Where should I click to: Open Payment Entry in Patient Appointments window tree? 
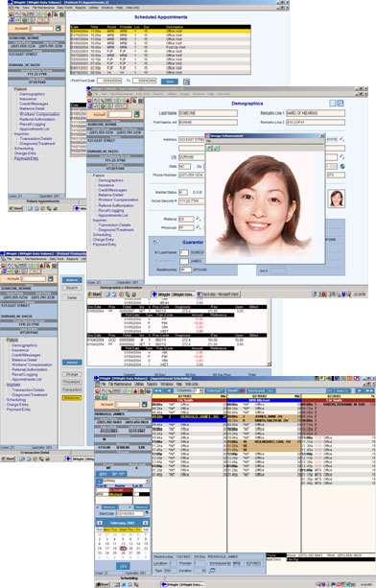click(26, 158)
